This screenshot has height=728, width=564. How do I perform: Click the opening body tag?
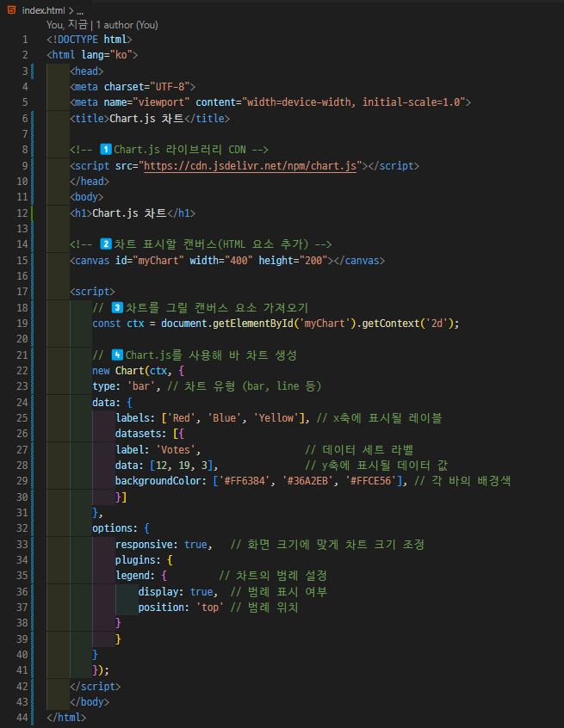point(86,197)
